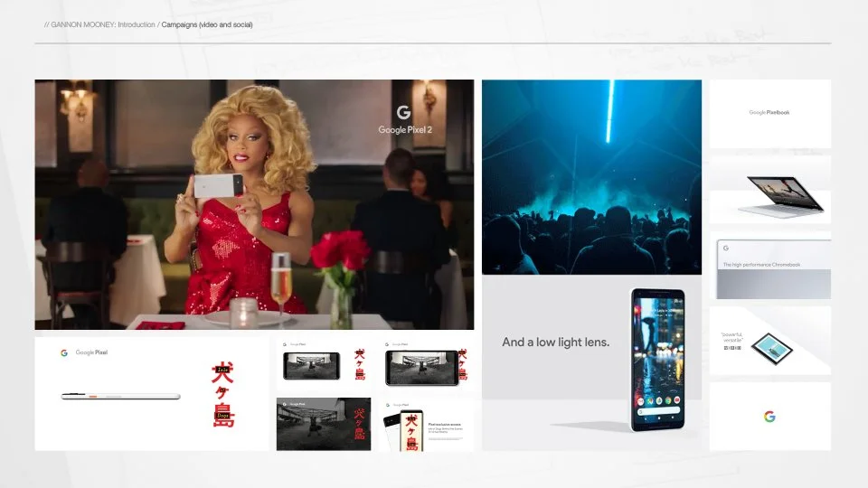Click 'Introduction' in the header breadcrumb
The height and width of the screenshot is (488, 868).
tap(137, 25)
